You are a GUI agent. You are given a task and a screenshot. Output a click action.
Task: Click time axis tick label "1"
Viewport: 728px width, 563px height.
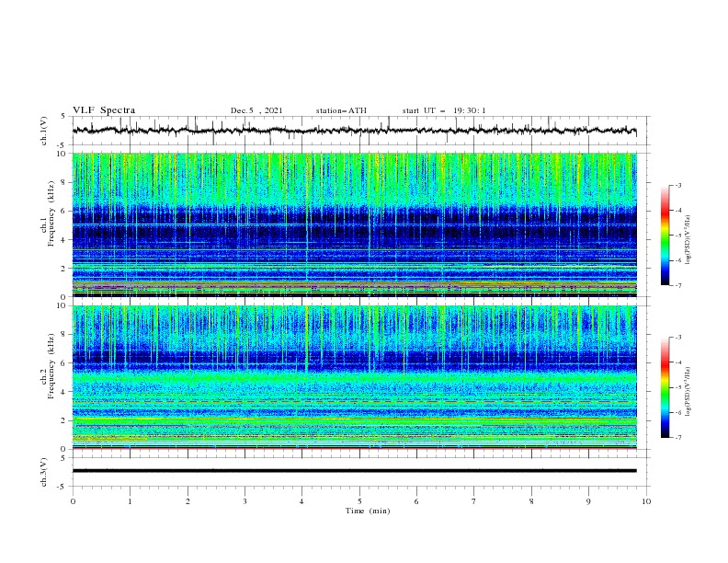131,501
